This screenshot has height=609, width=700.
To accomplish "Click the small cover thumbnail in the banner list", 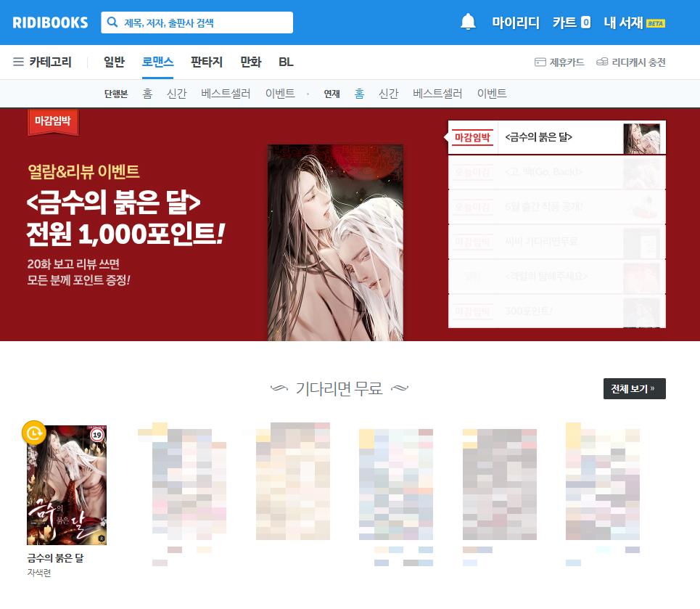I will pyautogui.click(x=641, y=139).
